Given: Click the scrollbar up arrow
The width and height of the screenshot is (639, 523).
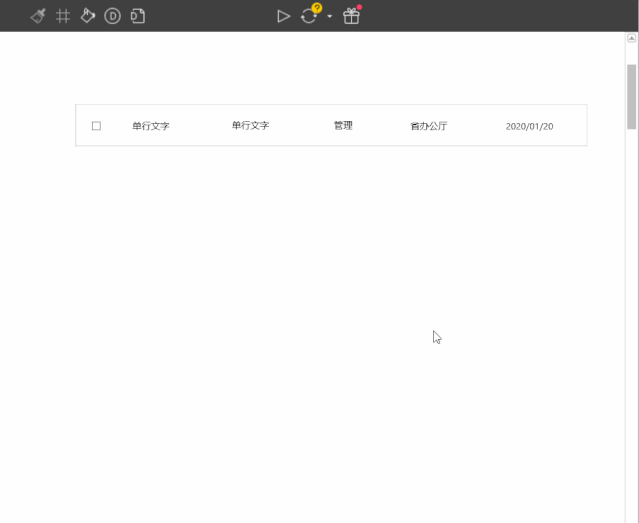Looking at the screenshot, I should pyautogui.click(x=631, y=38).
